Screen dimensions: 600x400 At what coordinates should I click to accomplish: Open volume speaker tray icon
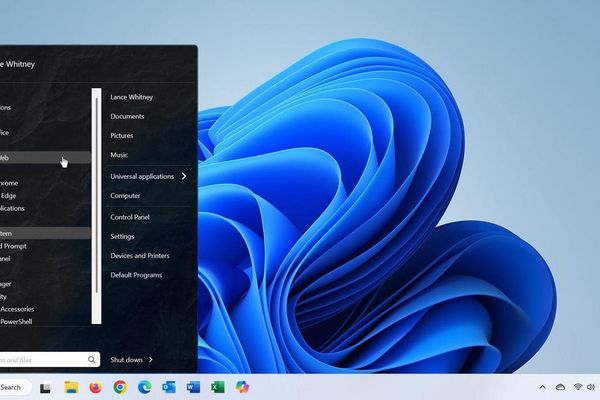[x=590, y=387]
